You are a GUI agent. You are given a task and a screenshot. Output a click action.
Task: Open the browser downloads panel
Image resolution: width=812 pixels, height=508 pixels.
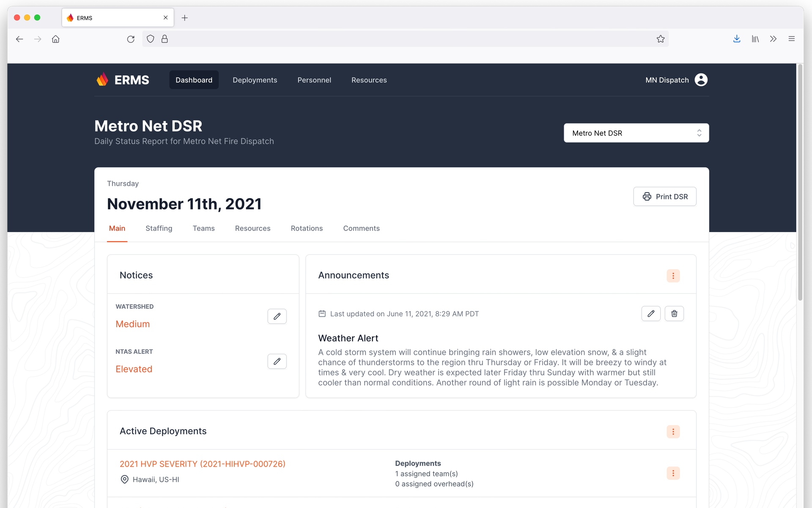pos(737,39)
